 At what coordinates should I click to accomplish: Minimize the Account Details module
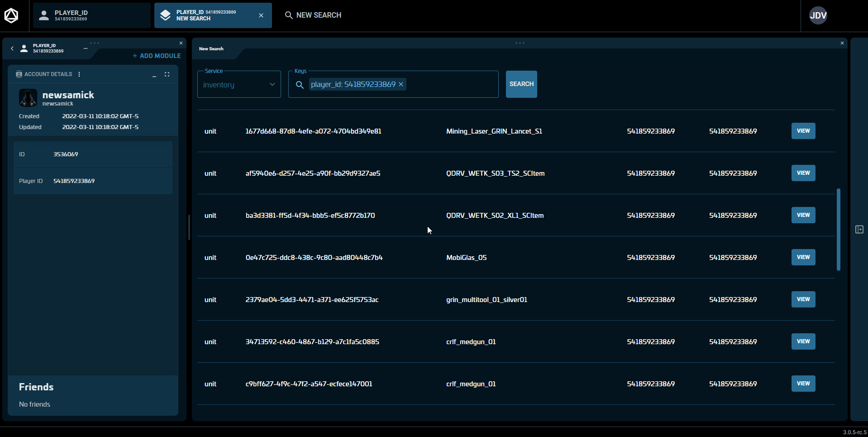point(154,75)
